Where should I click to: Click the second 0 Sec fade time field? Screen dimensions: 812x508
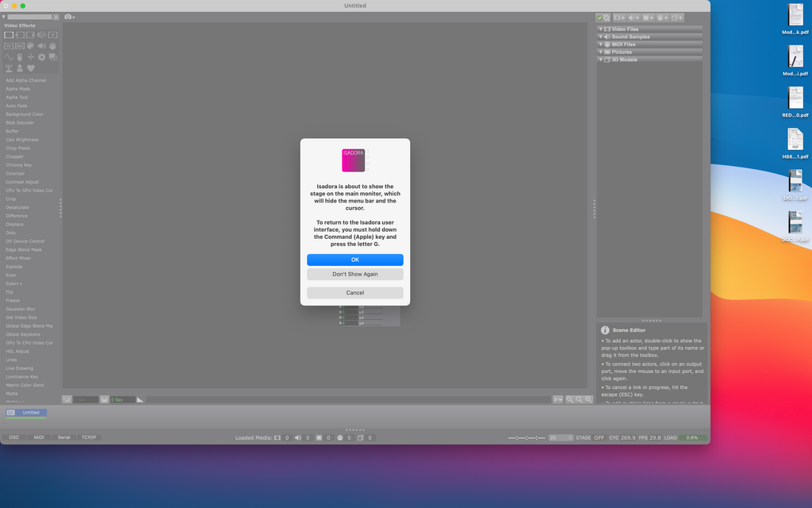click(123, 400)
